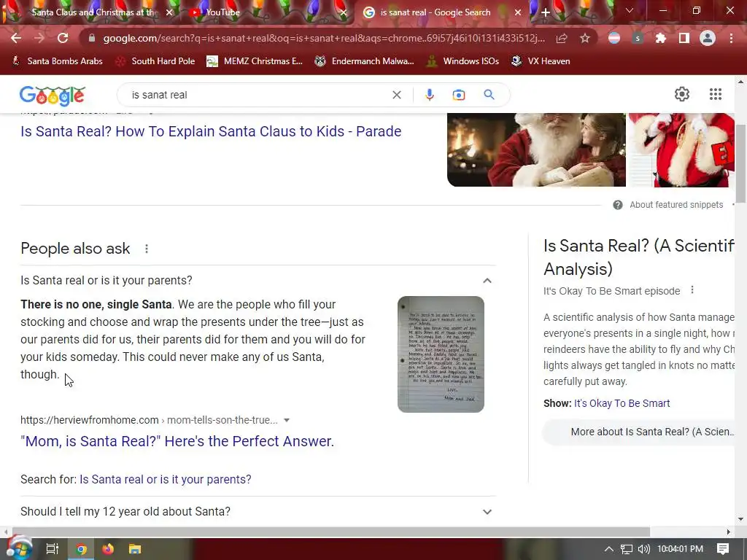
Task: Open the volume control in tray
Action: [x=643, y=549]
